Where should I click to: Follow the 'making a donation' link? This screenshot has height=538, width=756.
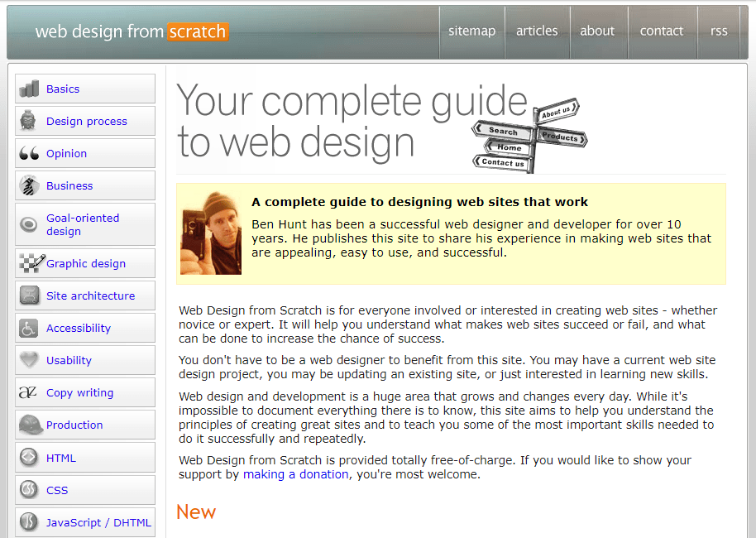point(295,474)
